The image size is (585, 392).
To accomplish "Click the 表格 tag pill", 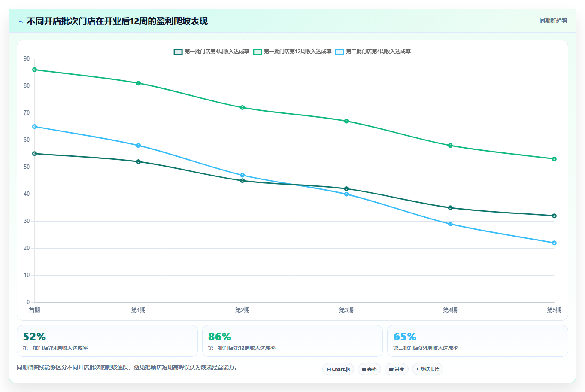I will tap(369, 369).
